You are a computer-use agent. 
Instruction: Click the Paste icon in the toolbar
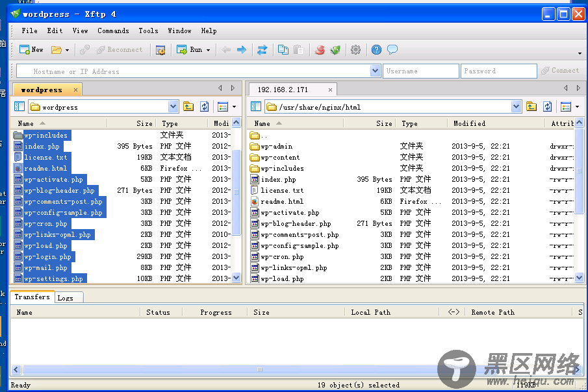tap(298, 49)
